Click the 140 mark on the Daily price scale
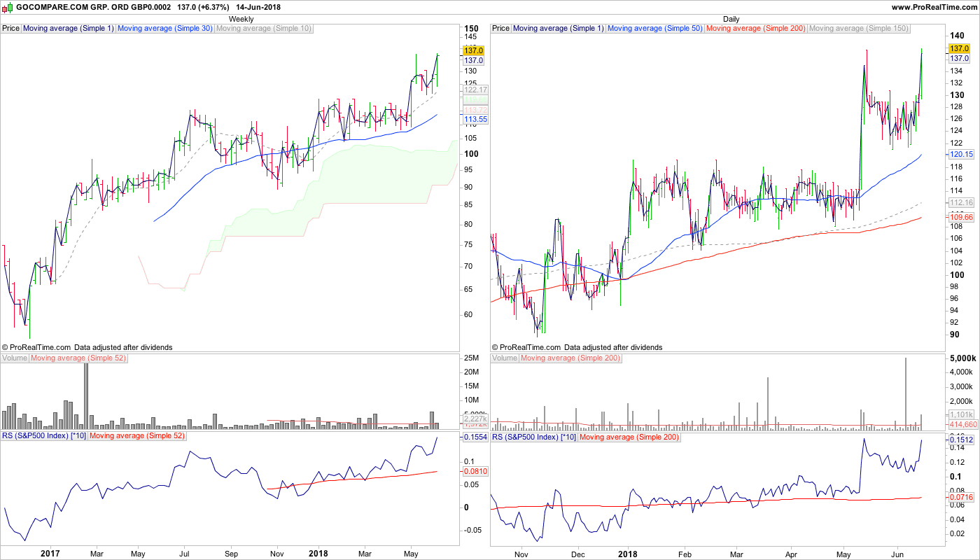Image resolution: width=980 pixels, height=560 pixels. coord(958,35)
